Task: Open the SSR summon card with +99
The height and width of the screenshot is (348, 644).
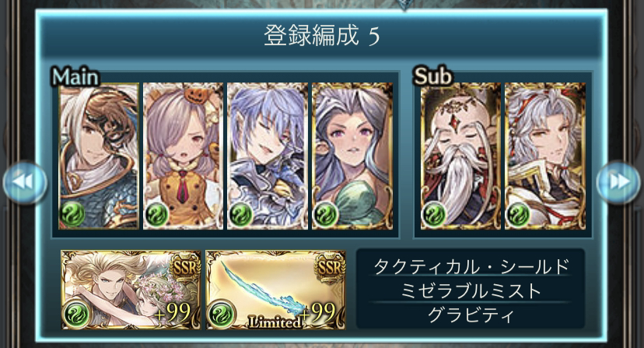Action: [131, 290]
